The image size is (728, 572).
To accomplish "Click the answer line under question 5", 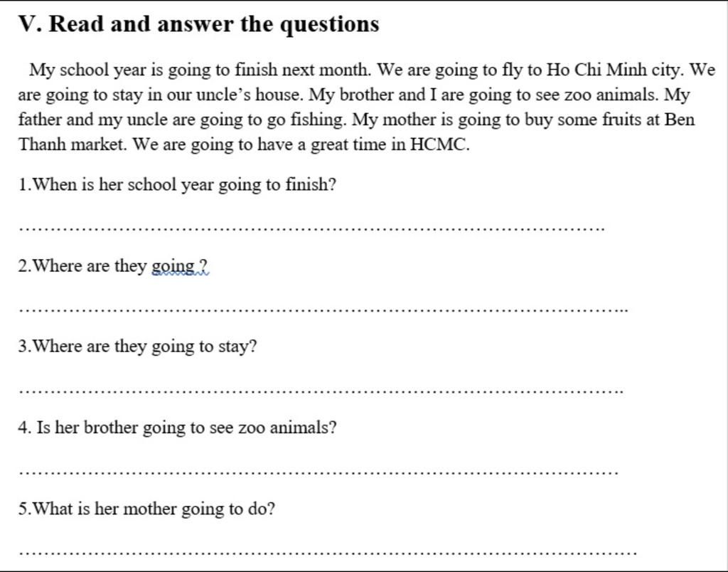I will coord(327,552).
